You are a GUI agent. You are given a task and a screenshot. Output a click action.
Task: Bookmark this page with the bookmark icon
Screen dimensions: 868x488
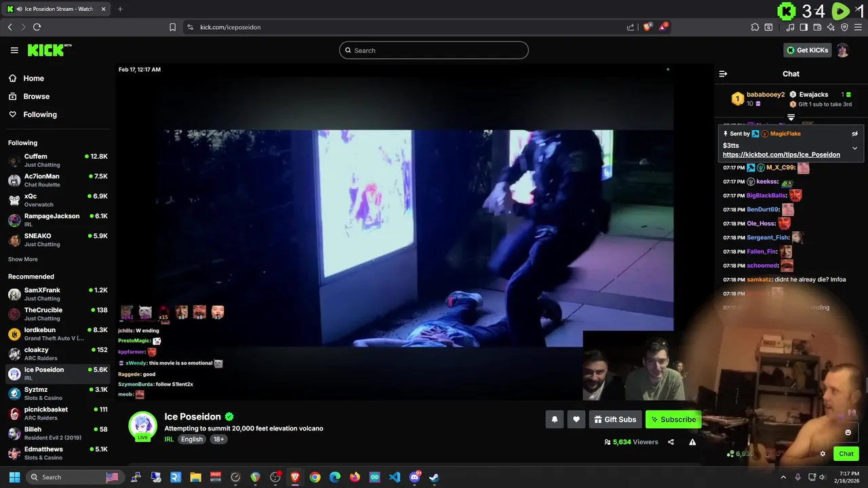(x=172, y=27)
